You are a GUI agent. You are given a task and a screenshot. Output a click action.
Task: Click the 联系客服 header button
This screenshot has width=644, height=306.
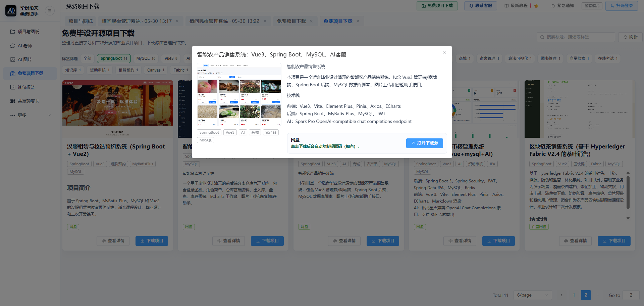click(481, 6)
